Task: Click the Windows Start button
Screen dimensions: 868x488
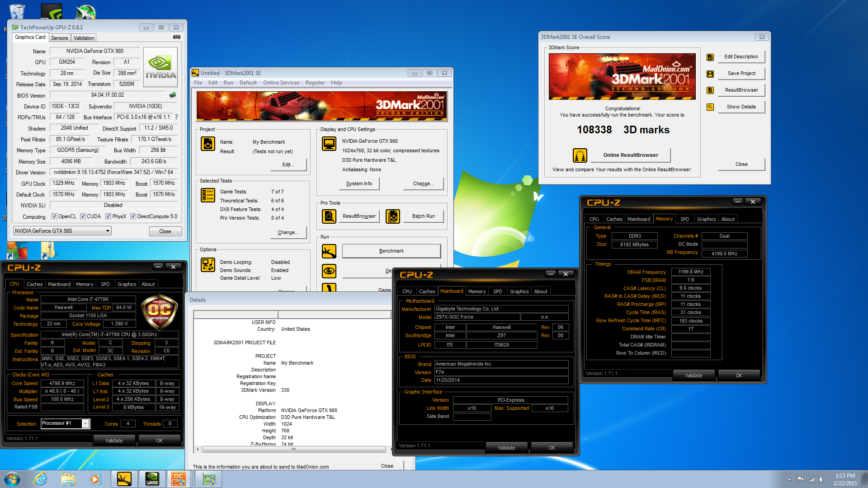Action: click(12, 479)
